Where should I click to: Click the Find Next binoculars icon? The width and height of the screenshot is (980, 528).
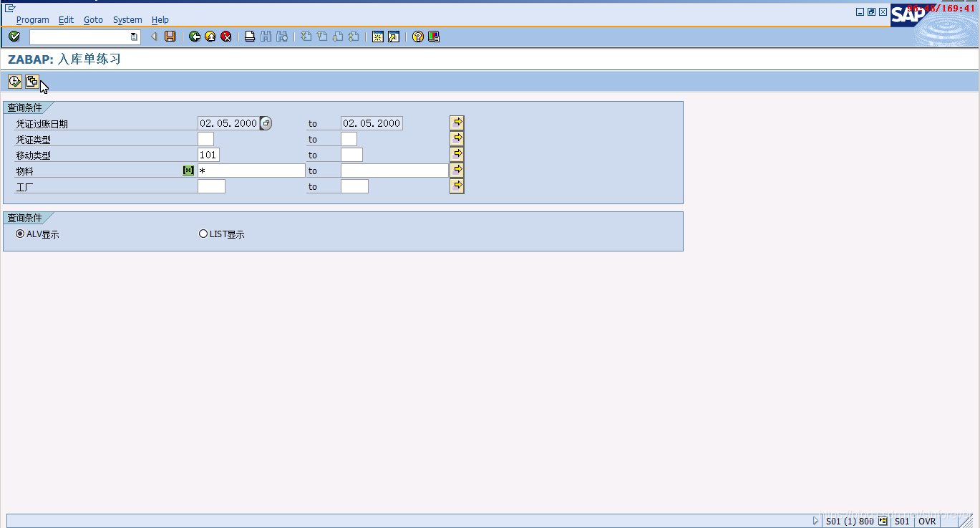(x=282, y=37)
